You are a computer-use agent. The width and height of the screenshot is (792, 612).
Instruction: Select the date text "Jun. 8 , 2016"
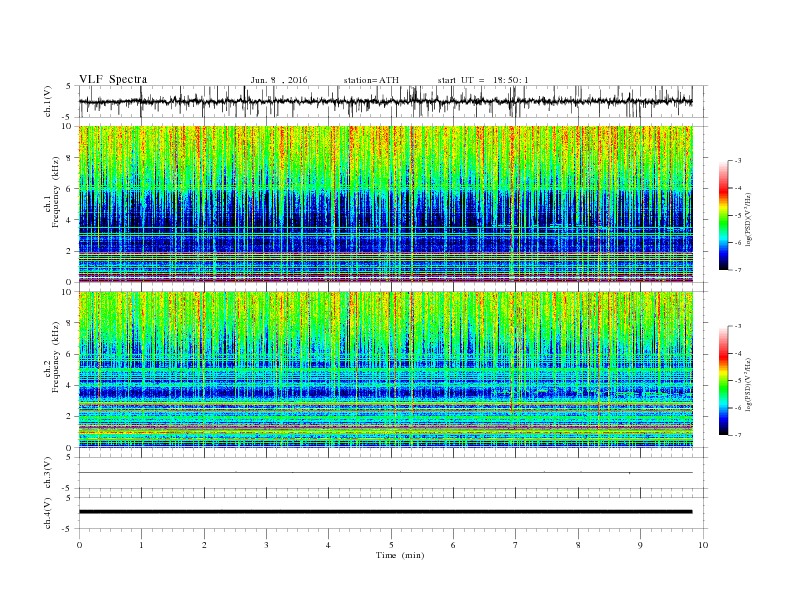[279, 80]
